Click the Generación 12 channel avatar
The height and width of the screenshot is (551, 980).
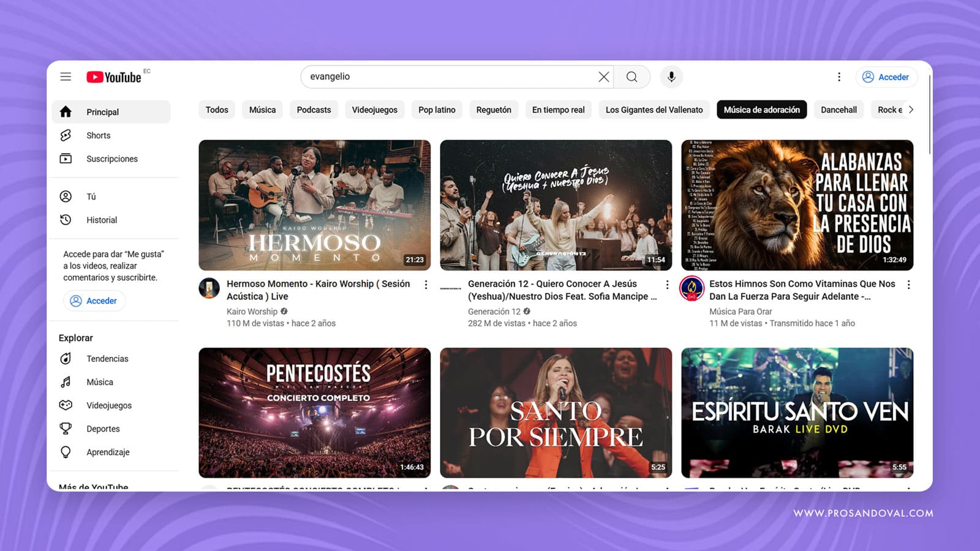[x=451, y=288]
